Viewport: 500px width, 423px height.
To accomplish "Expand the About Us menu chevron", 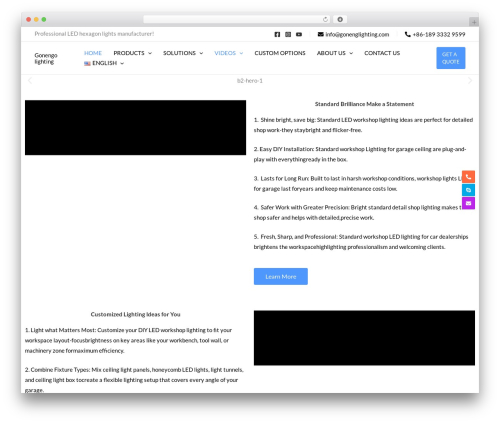I will pyautogui.click(x=351, y=53).
